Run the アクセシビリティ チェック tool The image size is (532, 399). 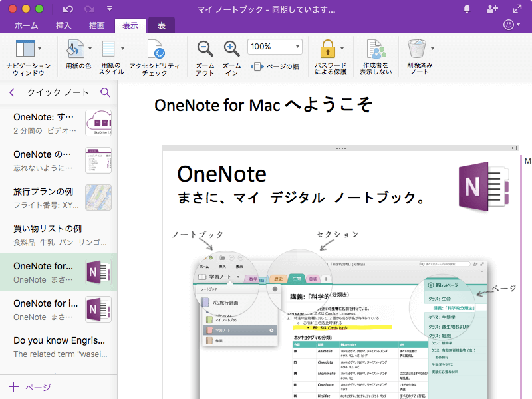pyautogui.click(x=155, y=57)
